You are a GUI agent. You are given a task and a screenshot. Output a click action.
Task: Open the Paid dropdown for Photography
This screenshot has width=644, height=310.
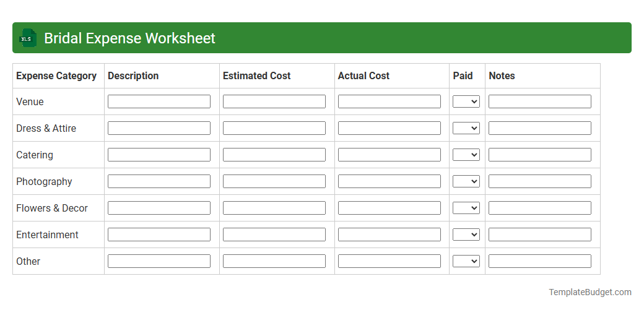pyautogui.click(x=466, y=181)
